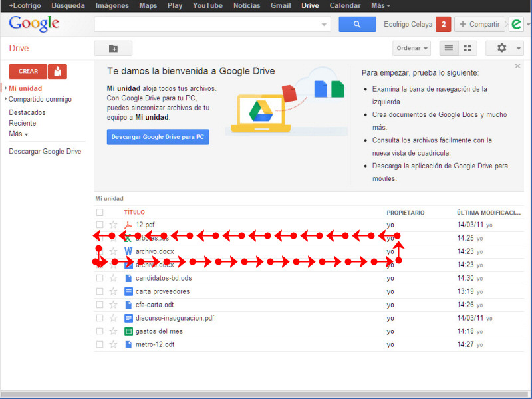Image resolution: width=532 pixels, height=399 pixels.
Task: Star the metro-12.odt file
Action: (113, 344)
